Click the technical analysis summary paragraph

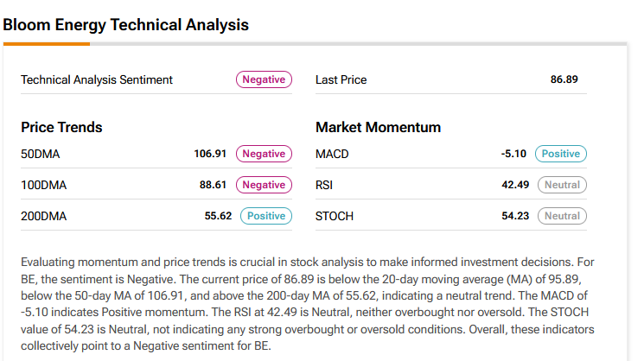[312, 304]
